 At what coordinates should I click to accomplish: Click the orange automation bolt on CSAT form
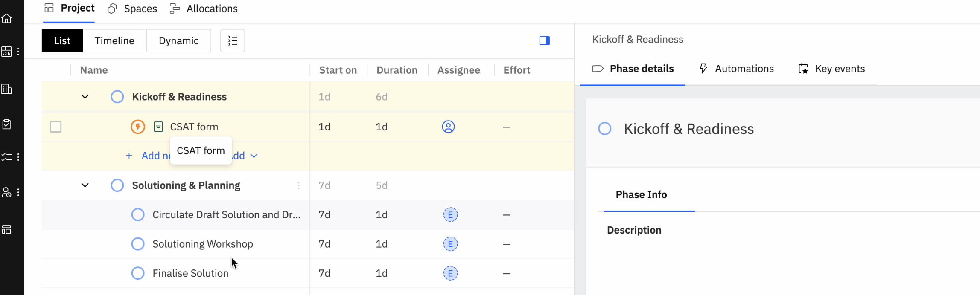pyautogui.click(x=137, y=127)
